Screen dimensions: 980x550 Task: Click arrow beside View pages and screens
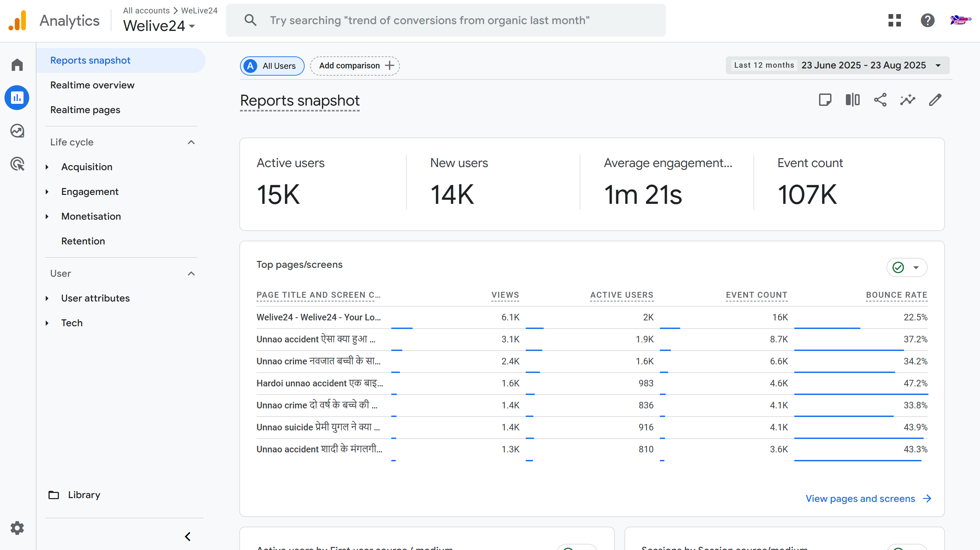tap(927, 498)
